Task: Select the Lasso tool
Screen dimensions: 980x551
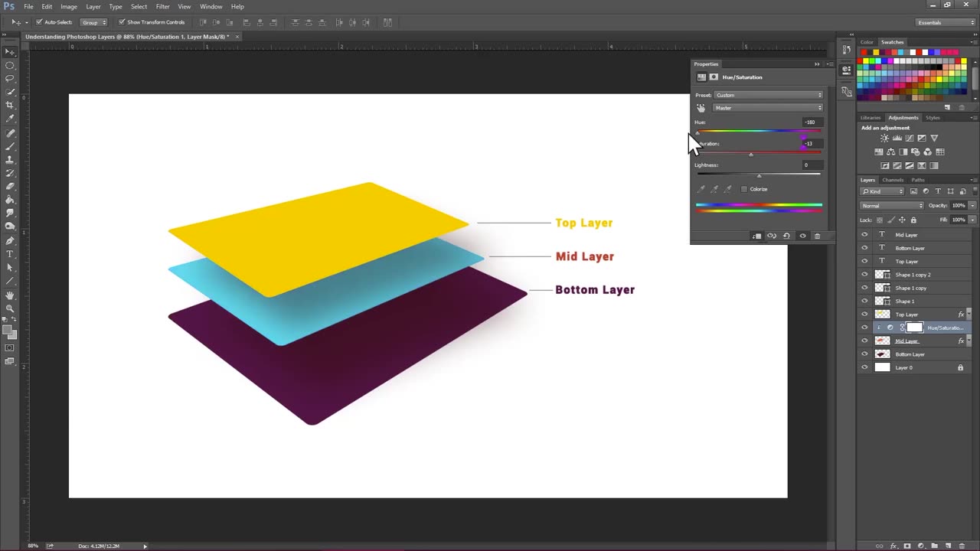Action: click(10, 79)
